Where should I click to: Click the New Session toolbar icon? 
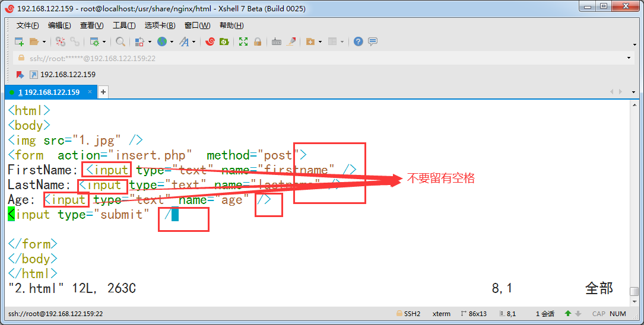pos(19,42)
